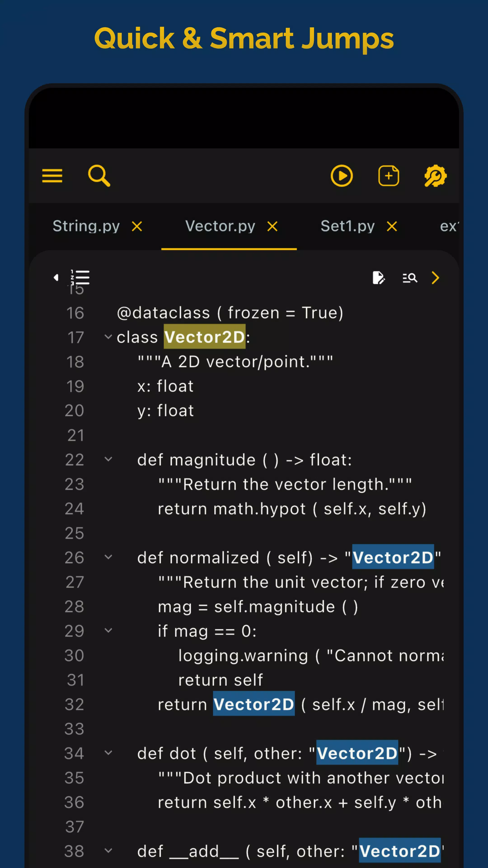The width and height of the screenshot is (488, 868).
Task: Open the numbered line list icon
Action: [80, 278]
